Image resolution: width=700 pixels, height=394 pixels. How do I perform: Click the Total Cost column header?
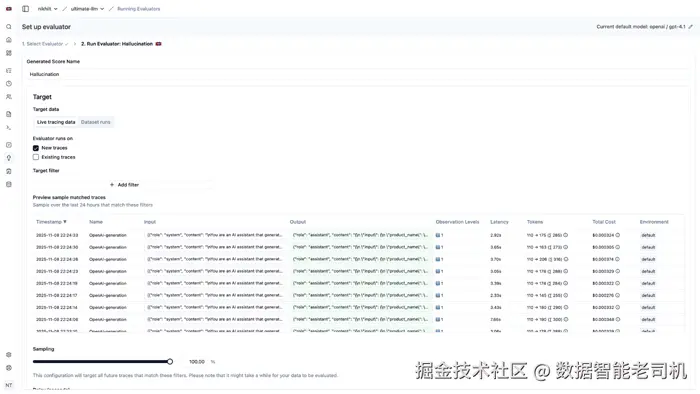pos(604,222)
